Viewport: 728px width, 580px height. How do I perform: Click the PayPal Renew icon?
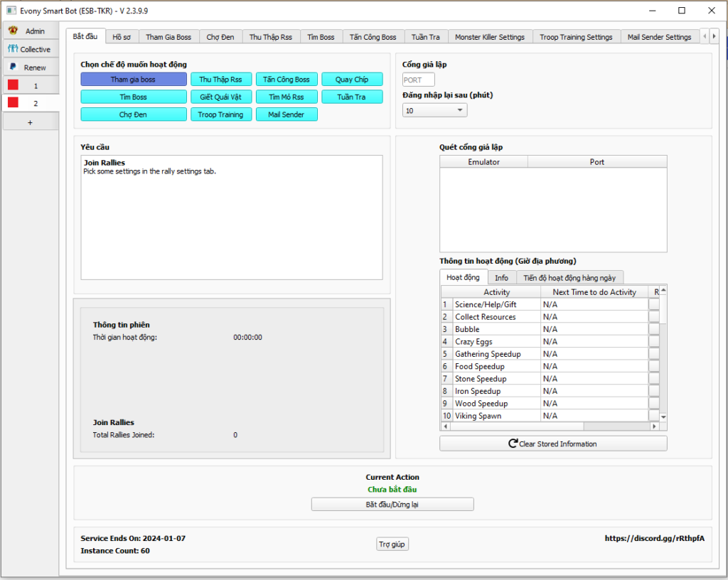point(13,67)
